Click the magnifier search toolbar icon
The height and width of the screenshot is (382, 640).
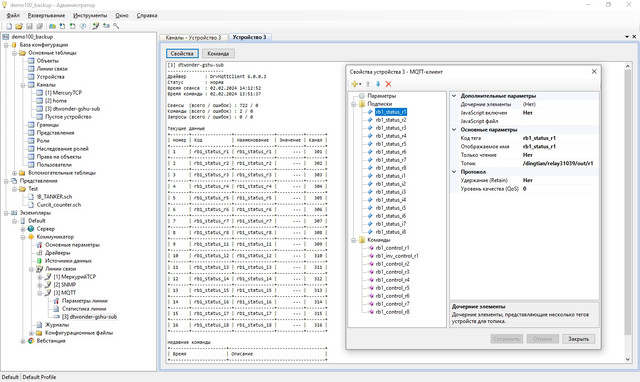click(x=116, y=26)
